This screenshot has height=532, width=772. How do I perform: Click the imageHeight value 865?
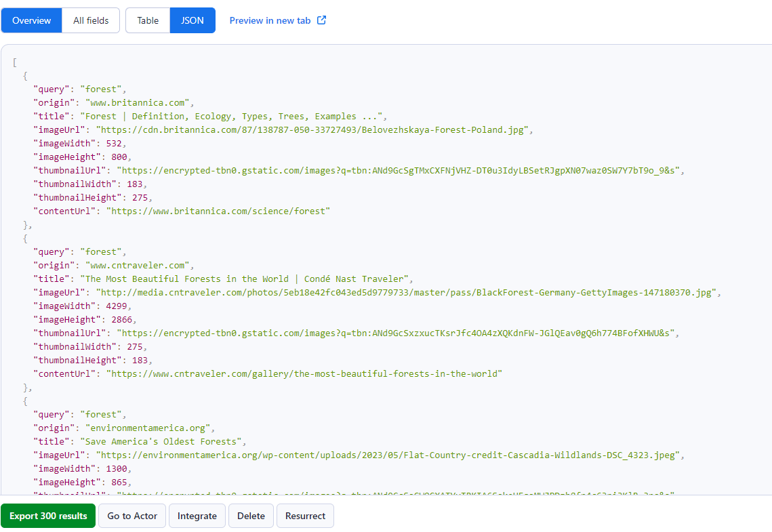[119, 483]
